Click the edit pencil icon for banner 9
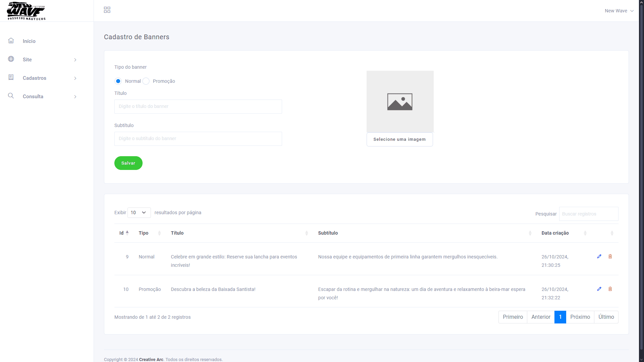Image resolution: width=644 pixels, height=362 pixels. pyautogui.click(x=599, y=256)
